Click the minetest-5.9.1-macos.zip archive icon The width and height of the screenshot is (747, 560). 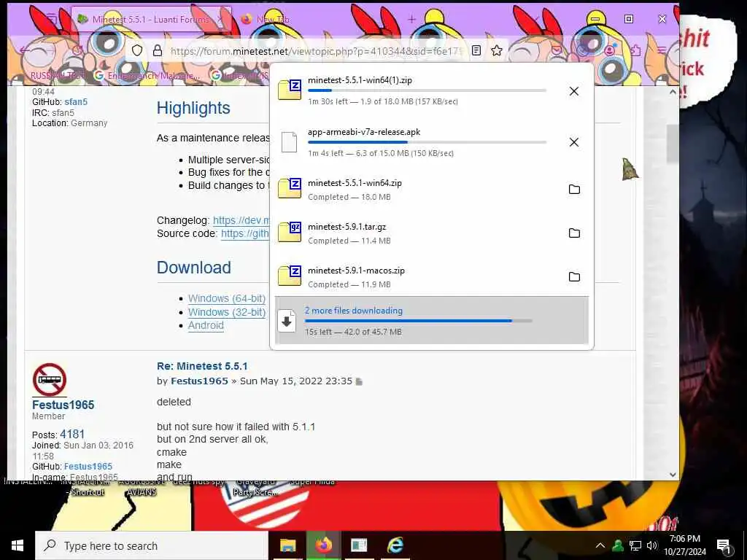[x=290, y=276]
